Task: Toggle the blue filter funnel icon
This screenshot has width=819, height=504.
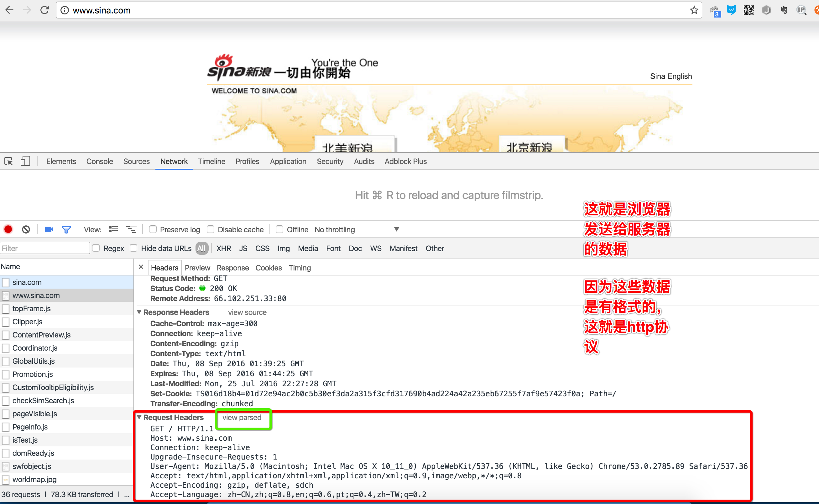Action: (66, 229)
